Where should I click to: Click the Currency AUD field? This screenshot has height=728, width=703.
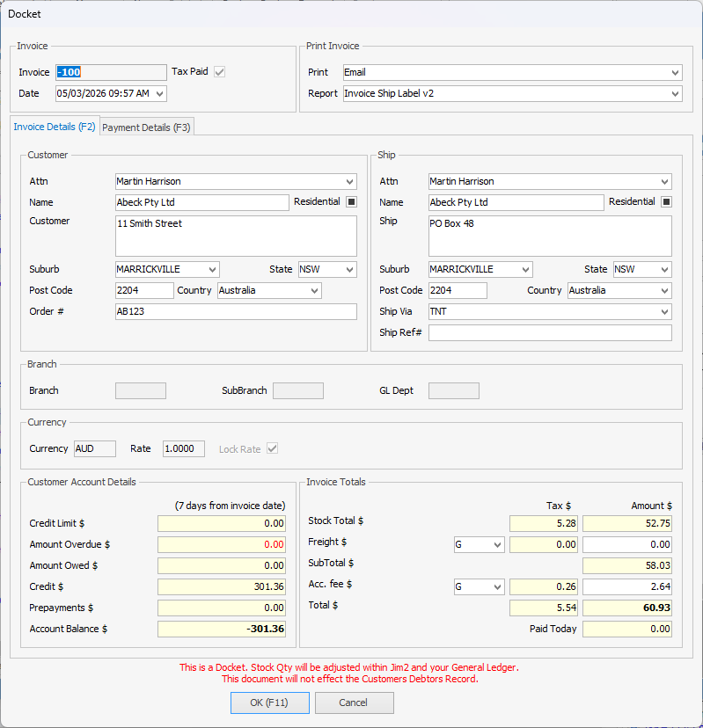pos(95,449)
